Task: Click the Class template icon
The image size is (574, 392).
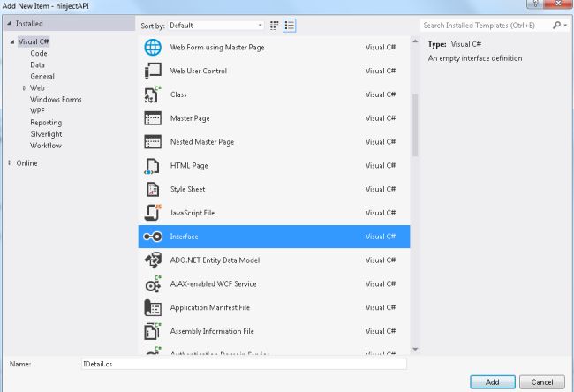Action: click(153, 94)
